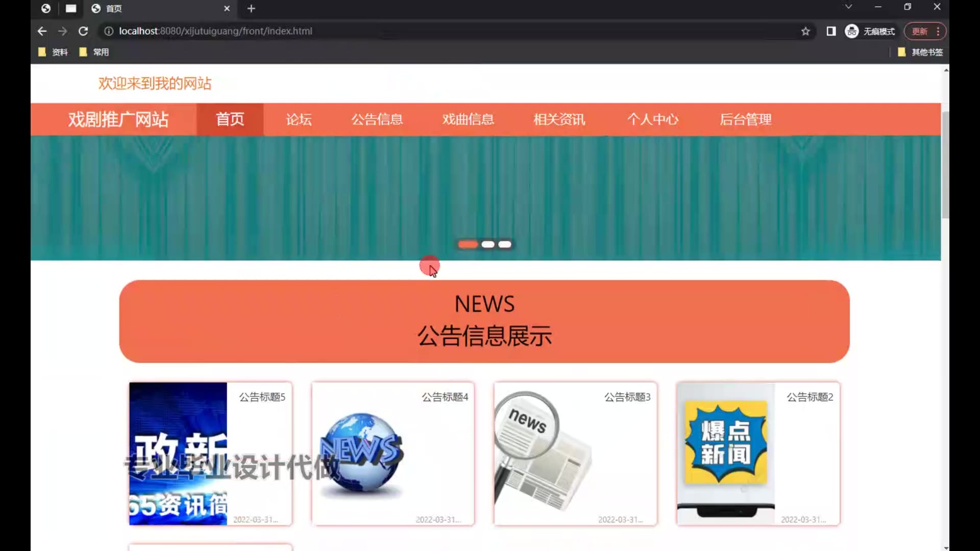The width and height of the screenshot is (980, 551).
Task: Select the third carousel indicator dot
Action: [x=505, y=244]
